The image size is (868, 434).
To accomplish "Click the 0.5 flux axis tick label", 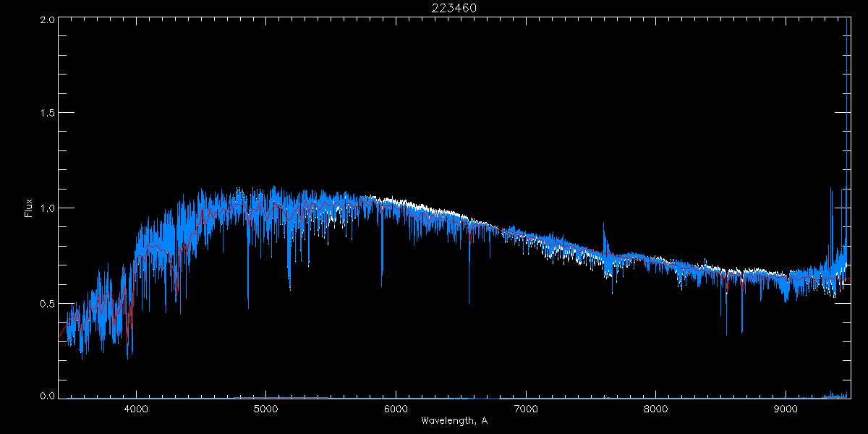I will click(x=48, y=303).
